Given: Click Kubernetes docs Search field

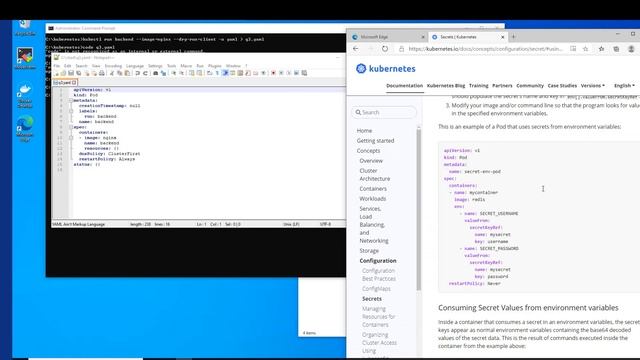Looking at the screenshot, I should coord(384,112).
